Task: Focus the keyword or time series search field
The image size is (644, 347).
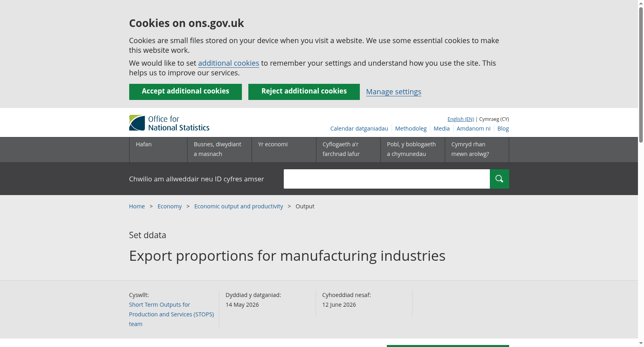Action: click(386, 179)
